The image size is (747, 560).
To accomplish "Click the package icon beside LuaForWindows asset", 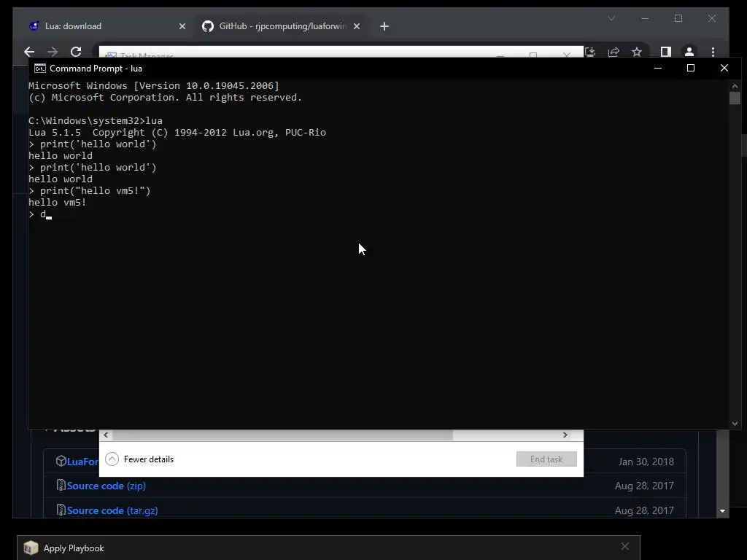I will pos(61,461).
